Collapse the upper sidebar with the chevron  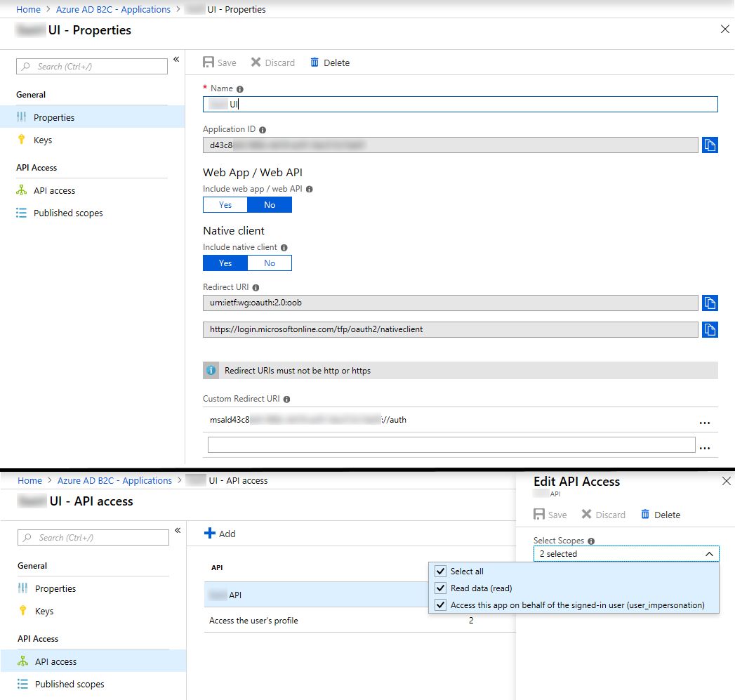176,59
